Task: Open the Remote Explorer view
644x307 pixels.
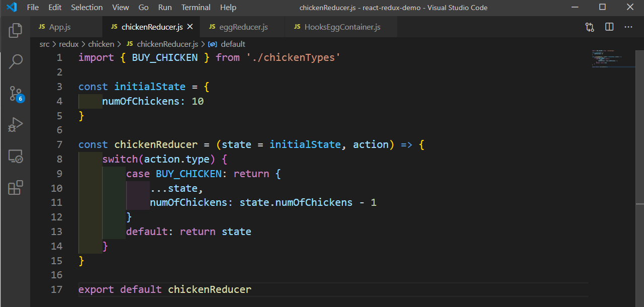Action: pos(15,157)
